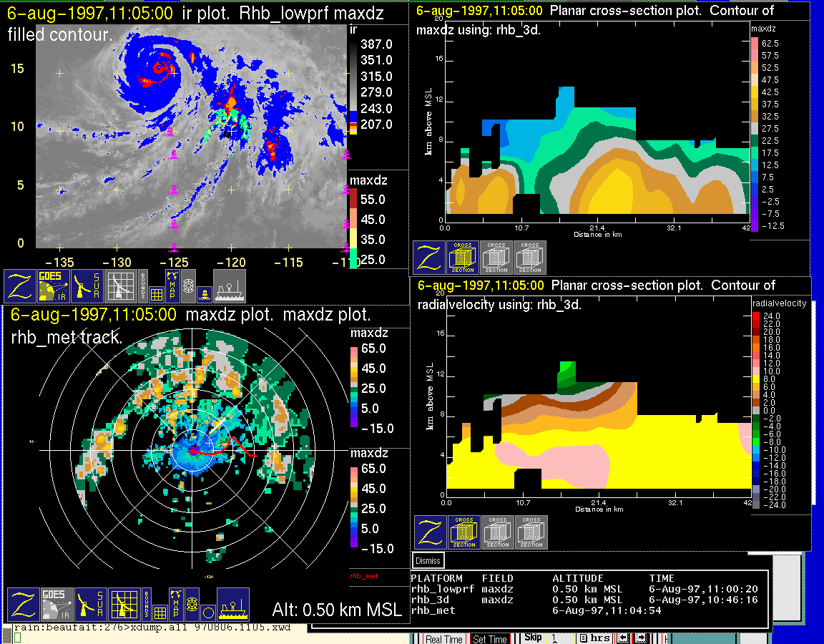Select the active yellow CROSS SECTION icon for radialvelocity
The width and height of the screenshot is (824, 644).
point(464,532)
